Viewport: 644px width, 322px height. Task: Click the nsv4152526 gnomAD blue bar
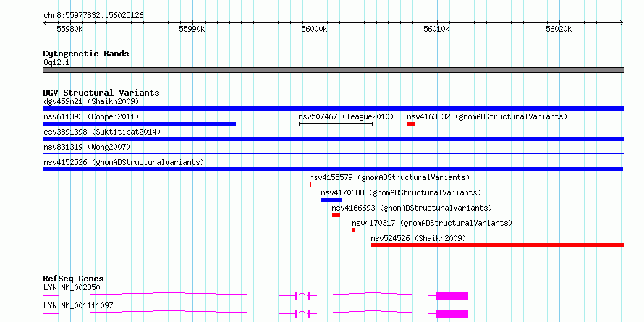(333, 169)
